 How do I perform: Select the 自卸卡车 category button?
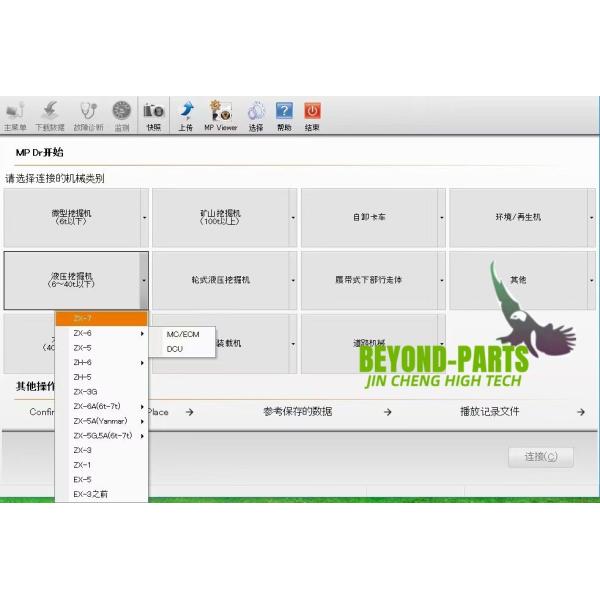(x=369, y=217)
